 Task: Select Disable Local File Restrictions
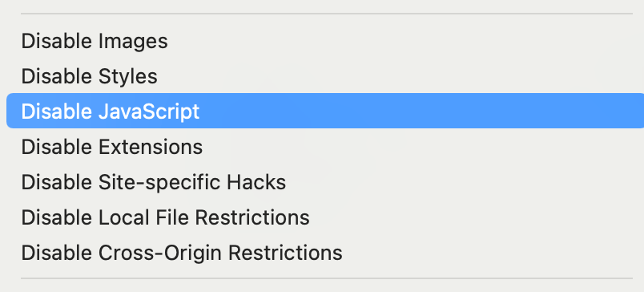325,217
